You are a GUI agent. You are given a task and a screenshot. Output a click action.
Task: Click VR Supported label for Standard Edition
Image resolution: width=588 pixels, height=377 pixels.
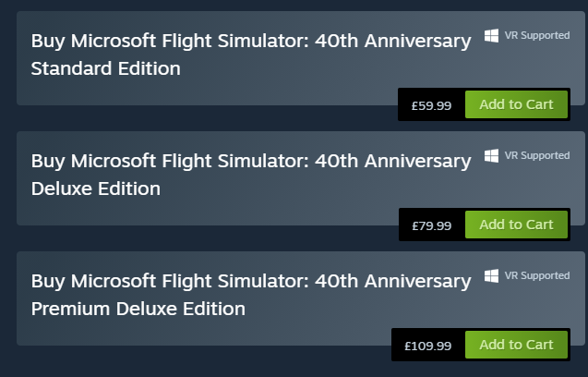coord(537,36)
